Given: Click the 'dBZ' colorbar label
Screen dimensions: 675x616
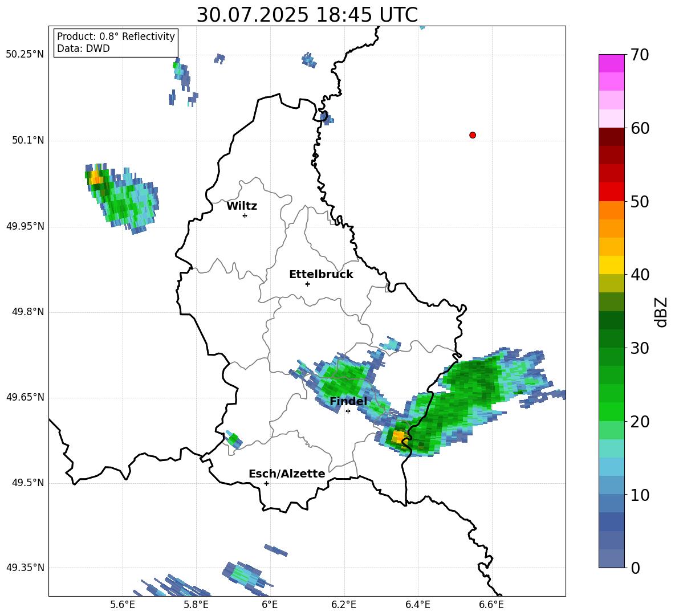Looking at the screenshot, I should tap(661, 312).
